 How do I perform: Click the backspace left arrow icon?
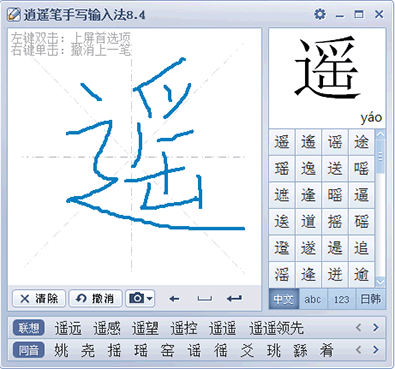(x=174, y=299)
